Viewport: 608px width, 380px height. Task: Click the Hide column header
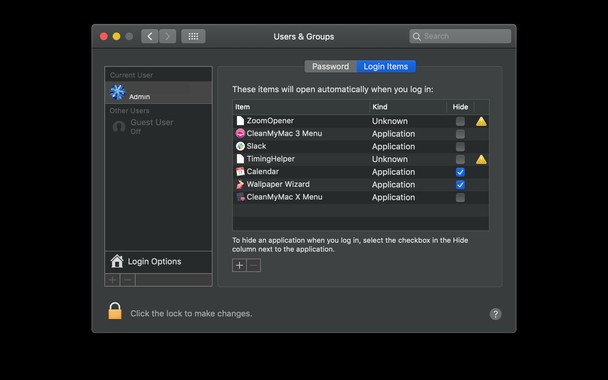(x=460, y=107)
